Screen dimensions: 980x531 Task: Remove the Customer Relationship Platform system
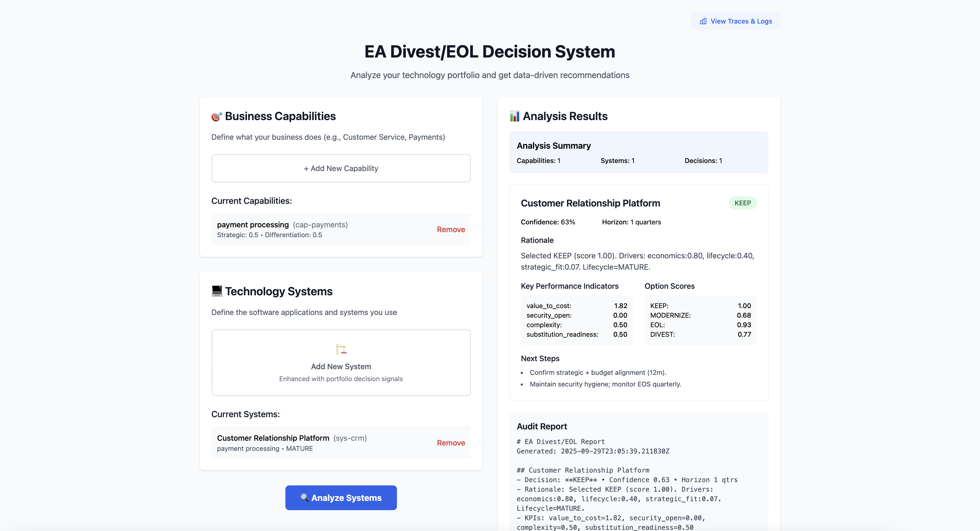[451, 443]
